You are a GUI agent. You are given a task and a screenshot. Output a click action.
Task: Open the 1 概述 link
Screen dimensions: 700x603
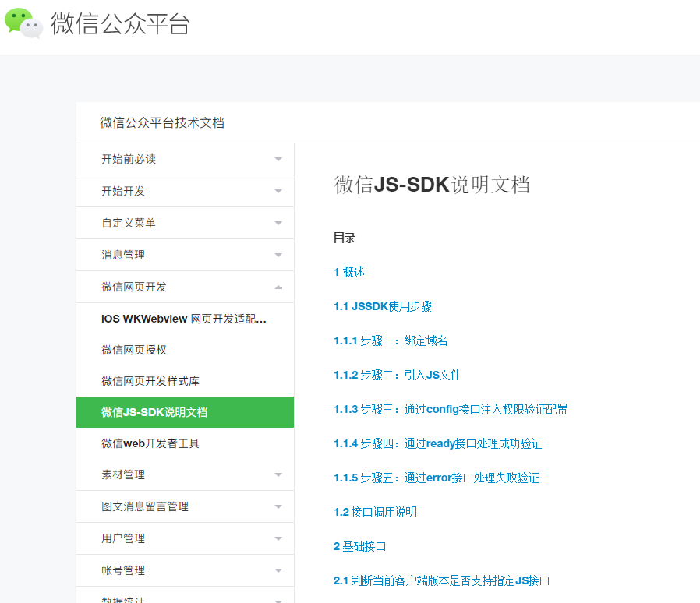pos(349,272)
